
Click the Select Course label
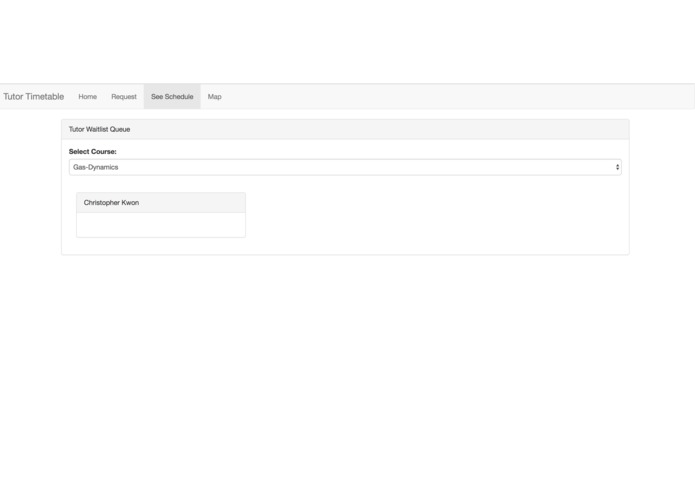[x=93, y=152]
